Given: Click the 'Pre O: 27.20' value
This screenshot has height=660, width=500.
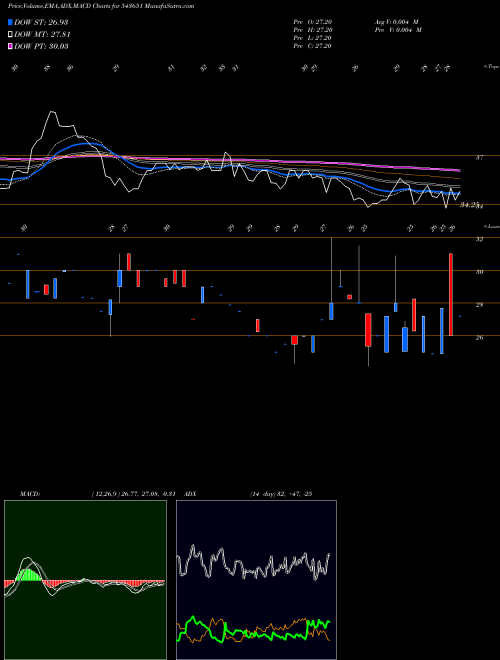Looking at the screenshot, I should tap(313, 22).
